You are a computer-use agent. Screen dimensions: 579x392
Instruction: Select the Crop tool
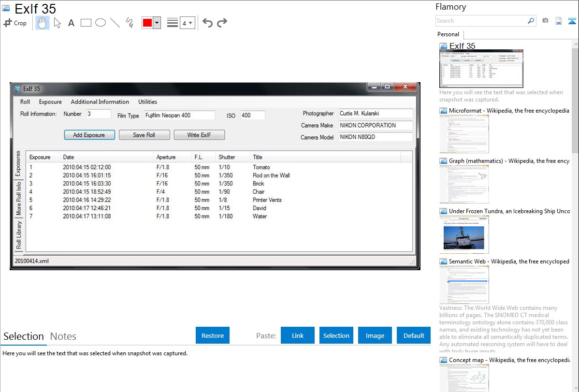pos(15,23)
